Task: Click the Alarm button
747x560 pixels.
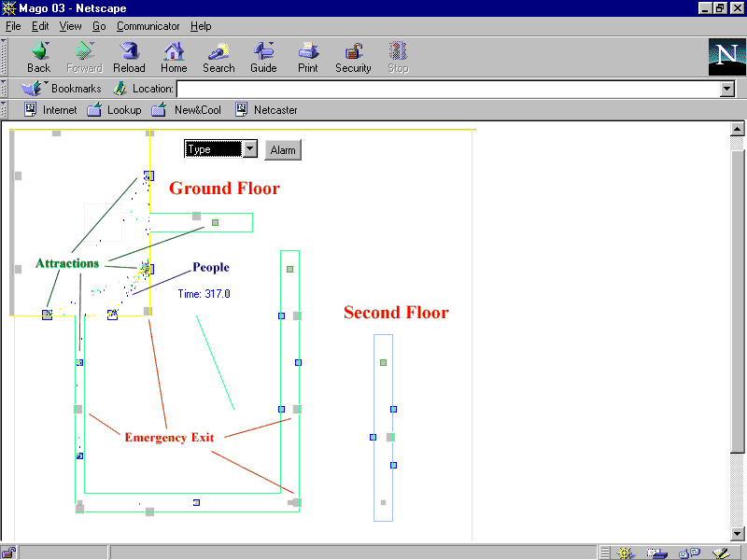Action: click(x=283, y=150)
